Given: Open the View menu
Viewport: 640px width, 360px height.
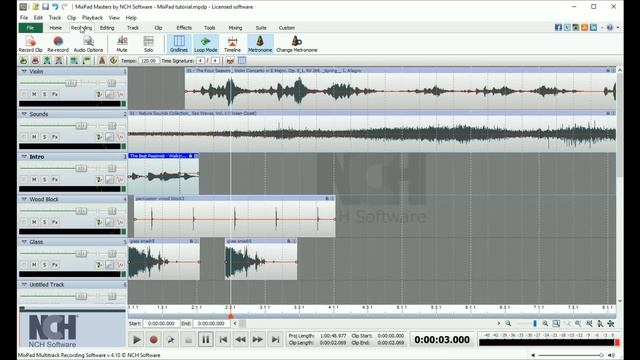Looking at the screenshot, I should pos(114,18).
